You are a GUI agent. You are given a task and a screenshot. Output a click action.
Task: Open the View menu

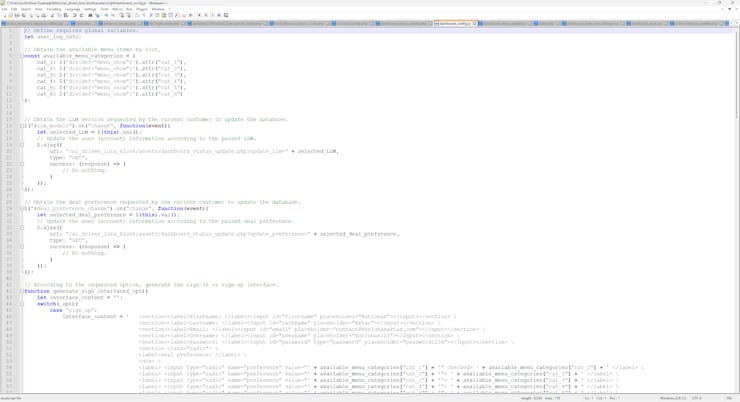(x=39, y=9)
